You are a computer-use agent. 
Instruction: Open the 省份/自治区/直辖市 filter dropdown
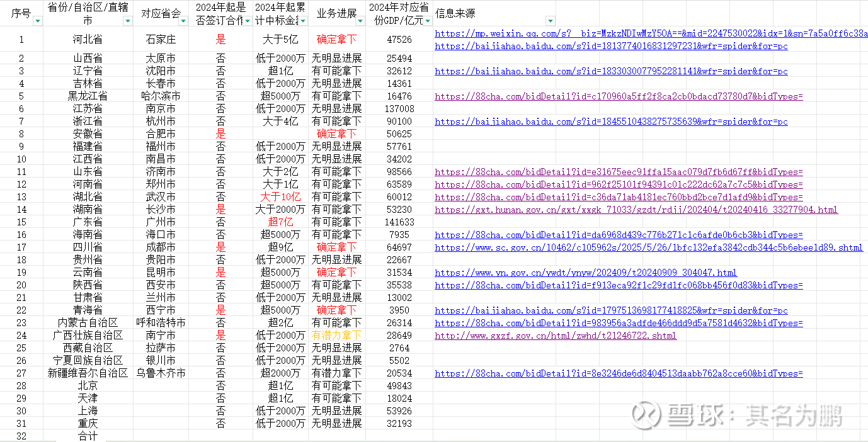[x=128, y=21]
